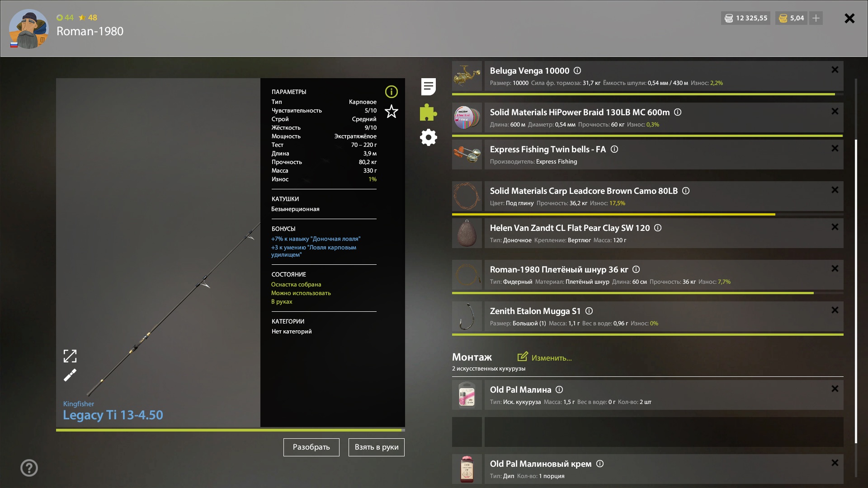Select Twin bells thumbnail
The width and height of the screenshot is (868, 488).
point(467,155)
